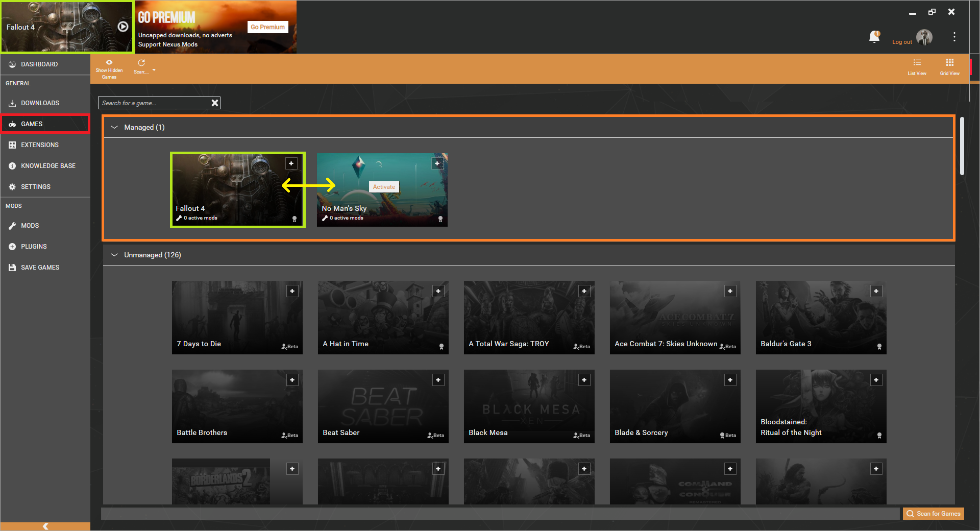The height and width of the screenshot is (531, 980).
Task: Select the Baldur's Gate 3 tile
Action: (x=821, y=318)
